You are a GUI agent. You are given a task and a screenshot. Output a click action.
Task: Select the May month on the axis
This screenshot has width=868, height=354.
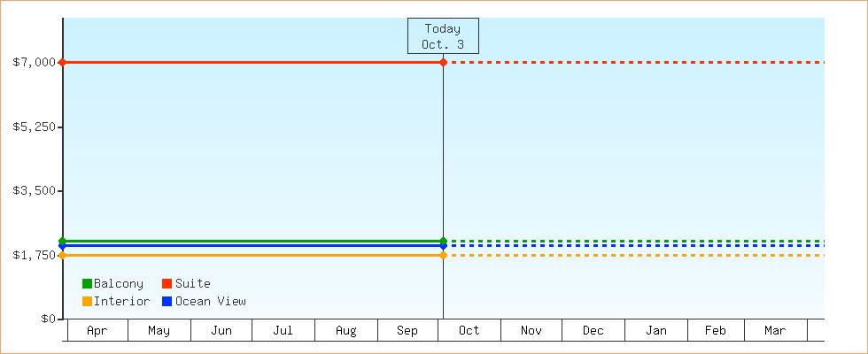pos(159,330)
